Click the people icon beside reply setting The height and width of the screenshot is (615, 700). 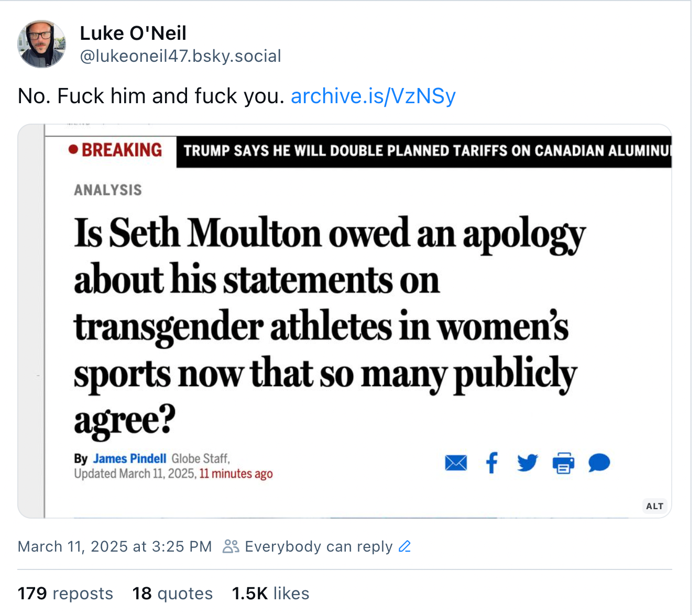click(x=231, y=546)
